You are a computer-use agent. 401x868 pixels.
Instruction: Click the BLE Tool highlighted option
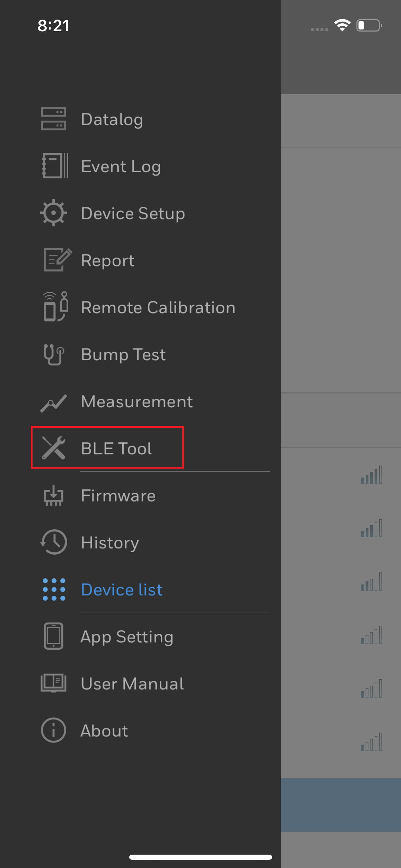pyautogui.click(x=116, y=448)
